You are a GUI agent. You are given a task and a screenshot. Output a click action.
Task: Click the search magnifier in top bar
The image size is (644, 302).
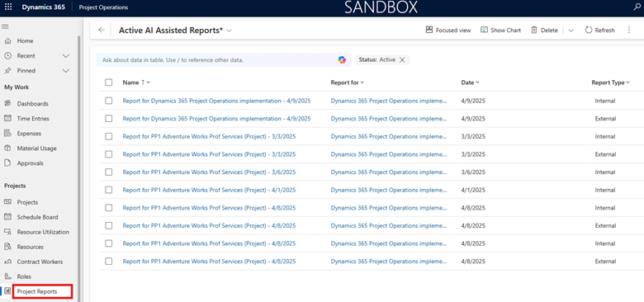(x=637, y=7)
